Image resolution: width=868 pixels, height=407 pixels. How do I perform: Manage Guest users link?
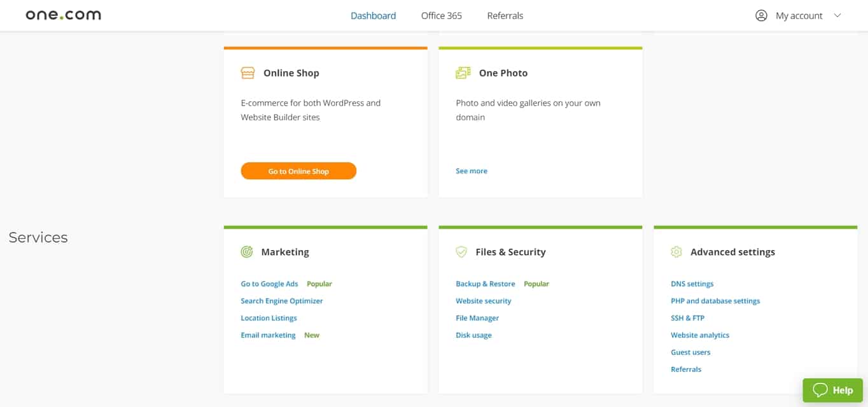coord(690,353)
